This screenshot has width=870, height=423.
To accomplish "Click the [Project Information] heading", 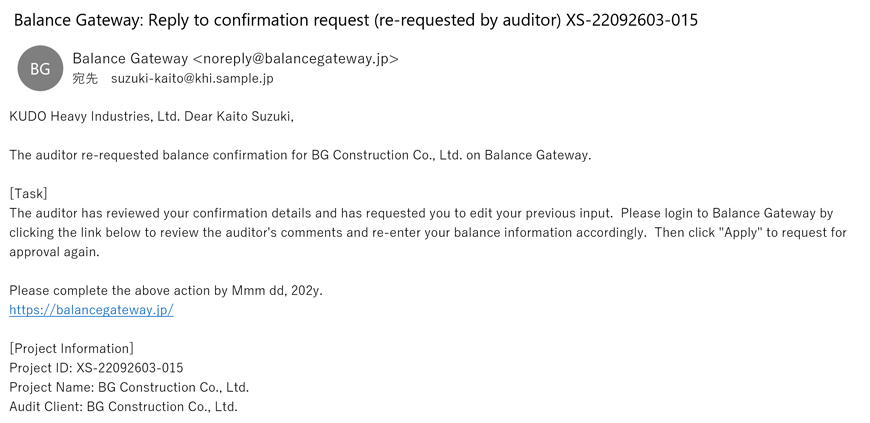I will coord(71,348).
